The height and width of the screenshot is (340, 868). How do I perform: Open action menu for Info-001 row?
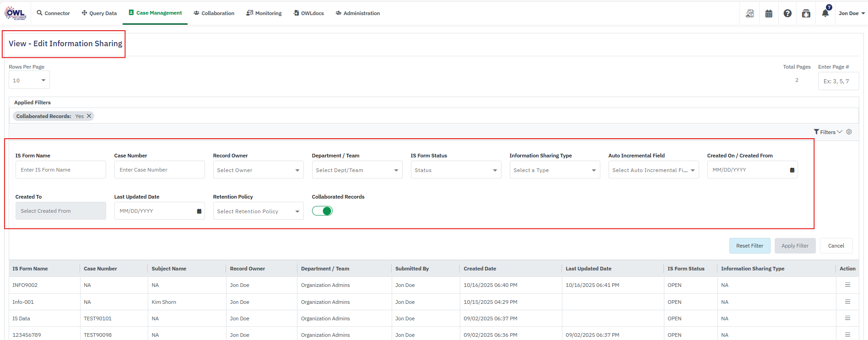pos(847,302)
